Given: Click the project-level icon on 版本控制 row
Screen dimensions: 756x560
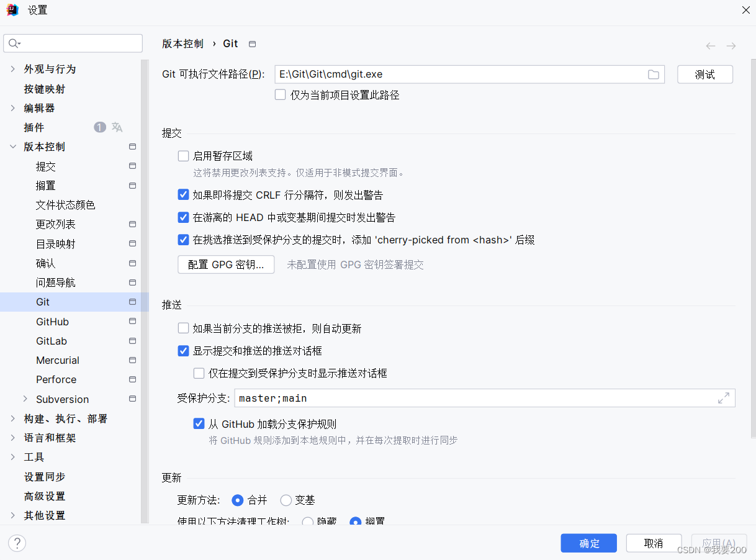Looking at the screenshot, I should pos(132,147).
